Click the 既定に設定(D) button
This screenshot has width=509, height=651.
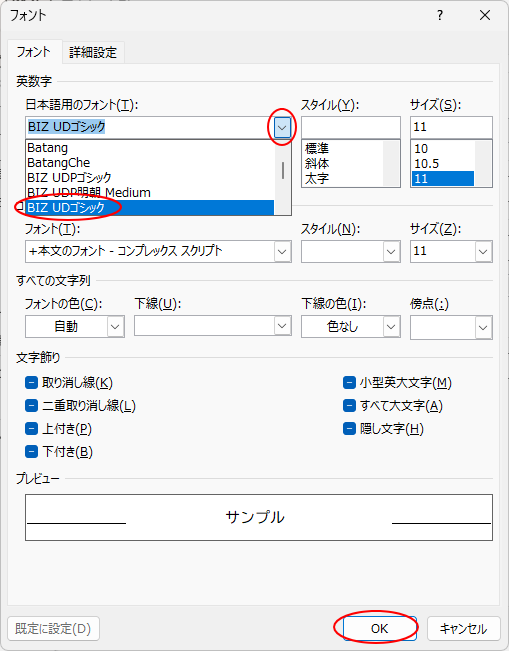pyautogui.click(x=54, y=629)
